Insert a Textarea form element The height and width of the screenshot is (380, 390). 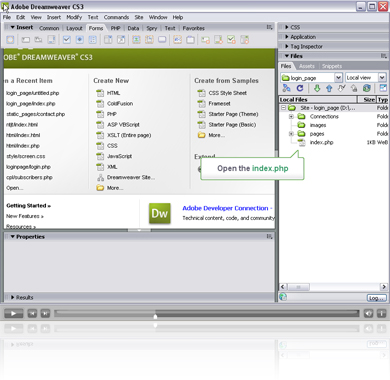pos(51,40)
